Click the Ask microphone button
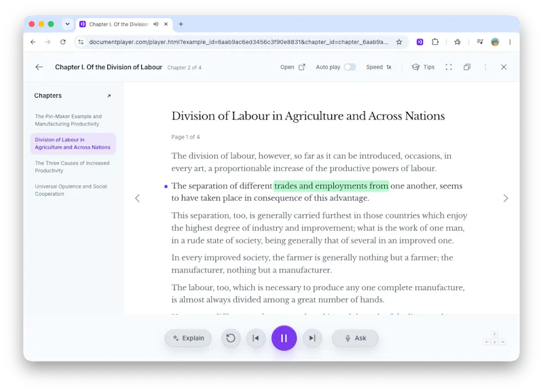This screenshot has height=392, width=543. (x=355, y=338)
